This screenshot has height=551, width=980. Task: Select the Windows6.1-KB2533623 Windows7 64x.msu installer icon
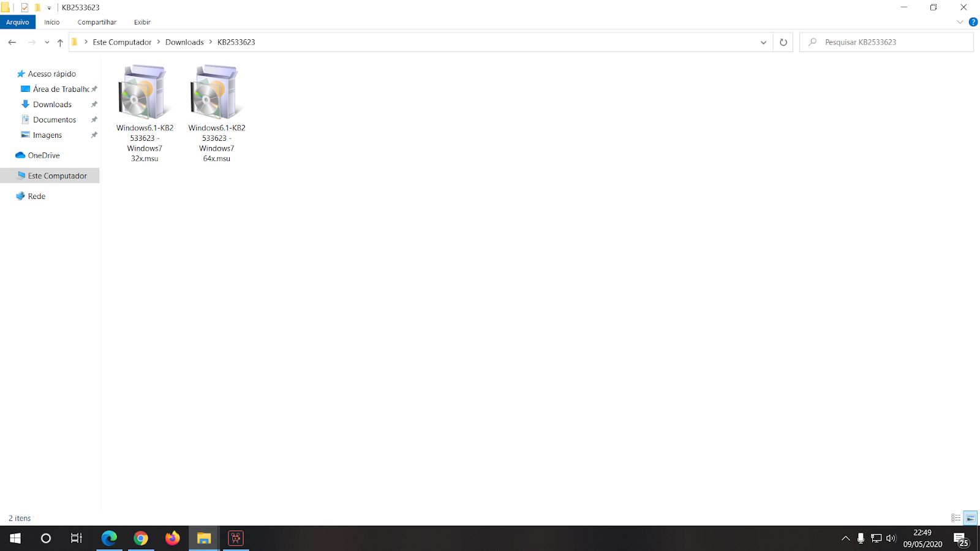coord(217,92)
